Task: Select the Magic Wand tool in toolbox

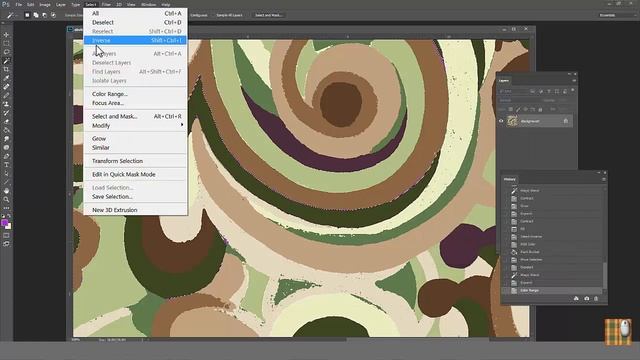Action: [6, 61]
